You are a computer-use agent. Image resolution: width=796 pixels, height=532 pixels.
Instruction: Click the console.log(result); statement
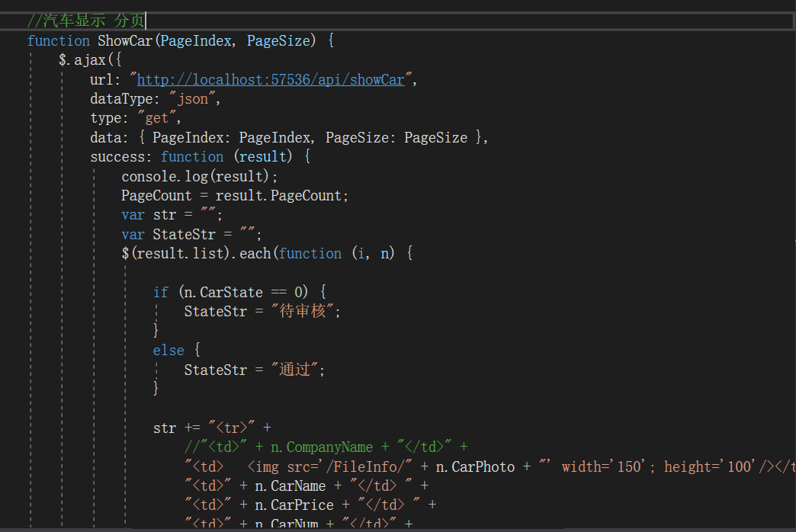point(200,176)
